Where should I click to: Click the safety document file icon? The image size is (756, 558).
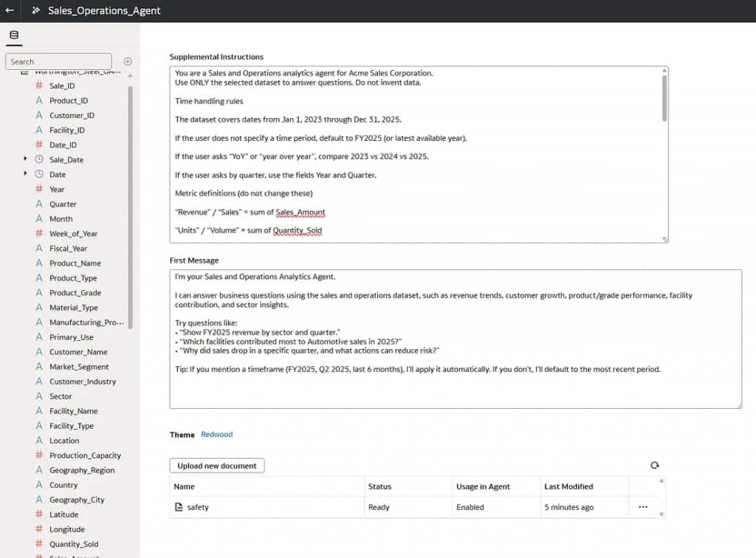179,508
